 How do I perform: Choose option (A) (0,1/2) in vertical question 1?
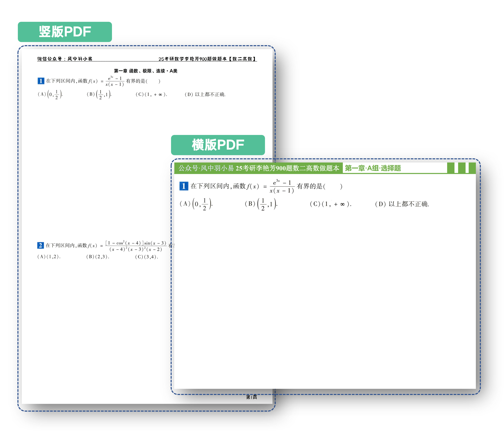click(50, 94)
